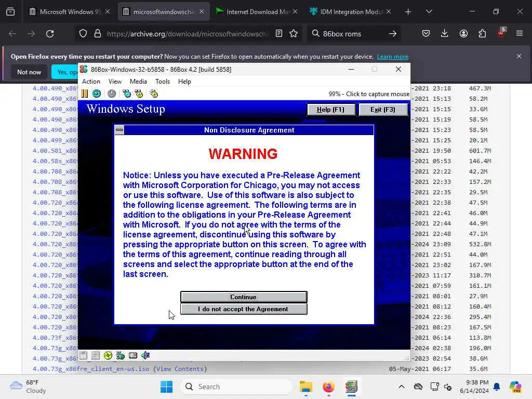The width and height of the screenshot is (532, 399).
Task: Open the weather widget showing 68°F Cloudy
Action: [x=28, y=387]
